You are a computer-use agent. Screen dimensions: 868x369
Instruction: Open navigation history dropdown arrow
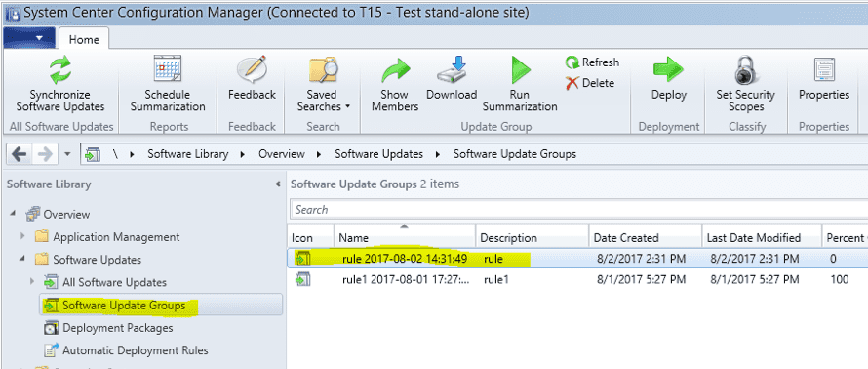click(67, 154)
